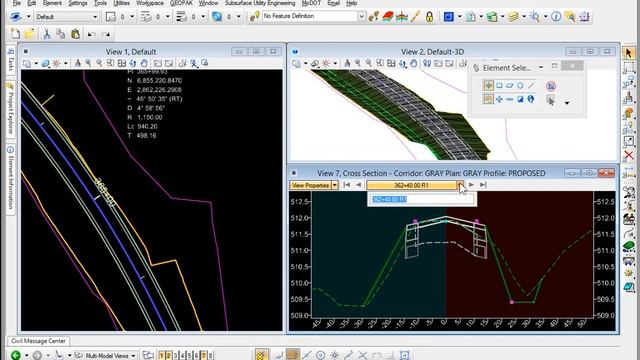This screenshot has height=360, width=640.
Task: Open the GEOPAK menu
Action: [x=181, y=3]
